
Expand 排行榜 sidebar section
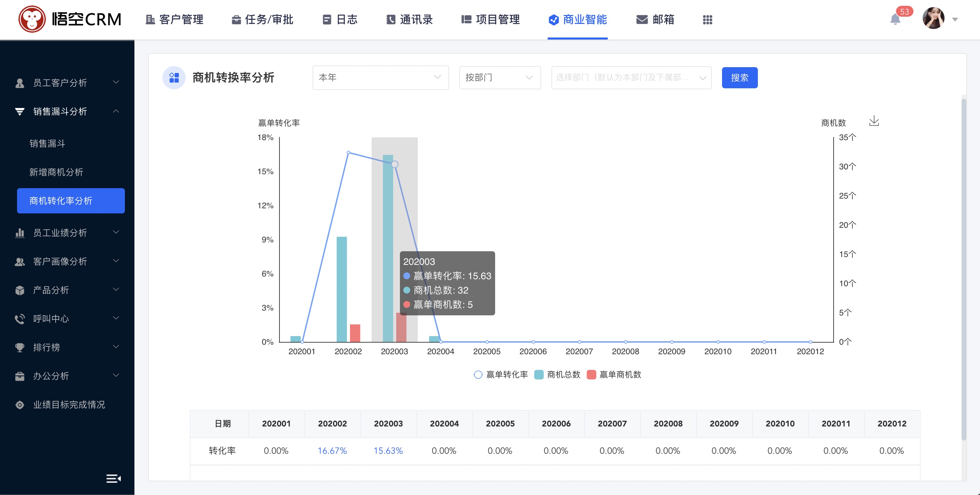tap(67, 347)
